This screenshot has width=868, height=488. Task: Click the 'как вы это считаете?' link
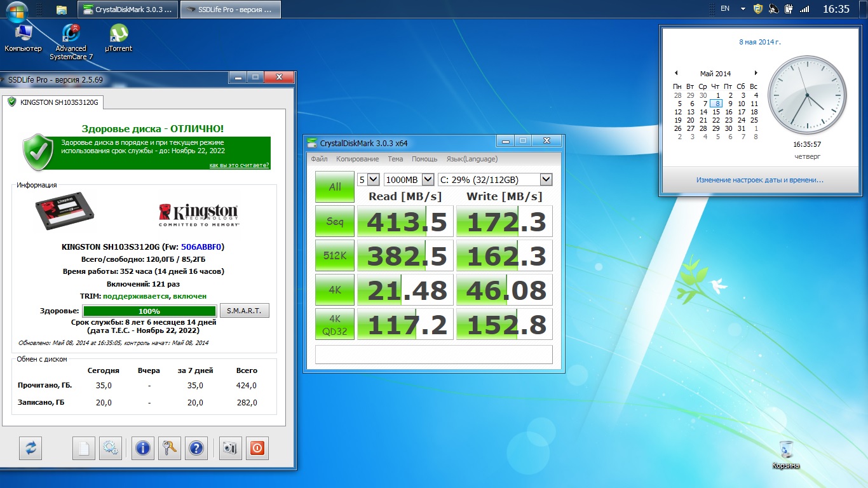point(239,165)
